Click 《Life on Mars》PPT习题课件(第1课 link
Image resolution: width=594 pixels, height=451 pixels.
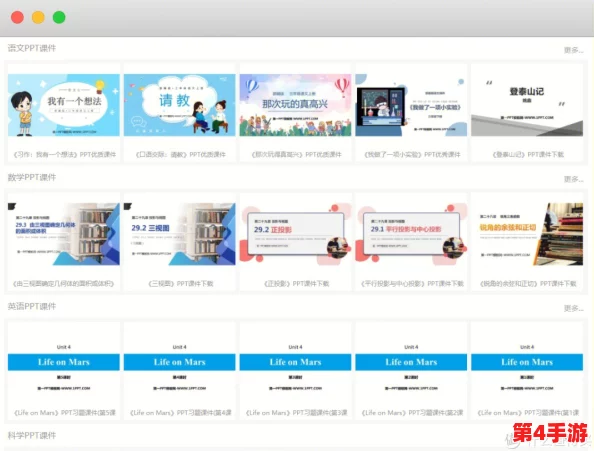(528, 413)
